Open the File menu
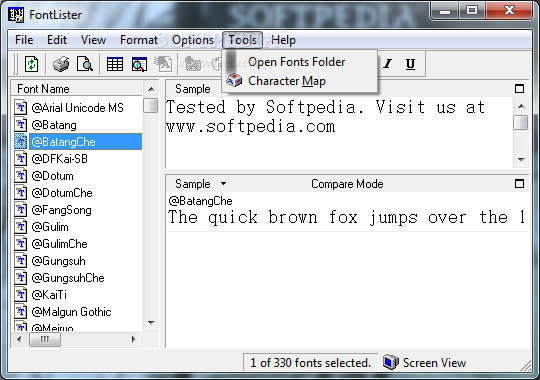 [24, 40]
